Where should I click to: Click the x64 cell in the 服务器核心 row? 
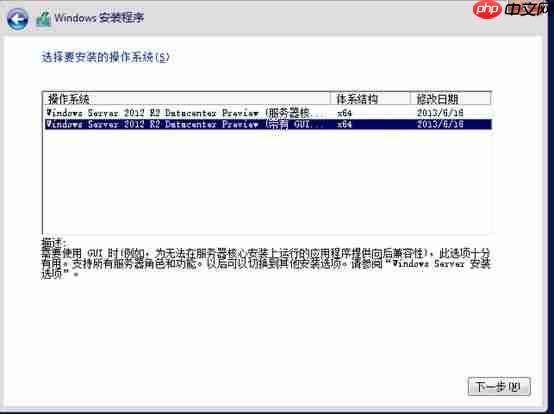tap(344, 113)
